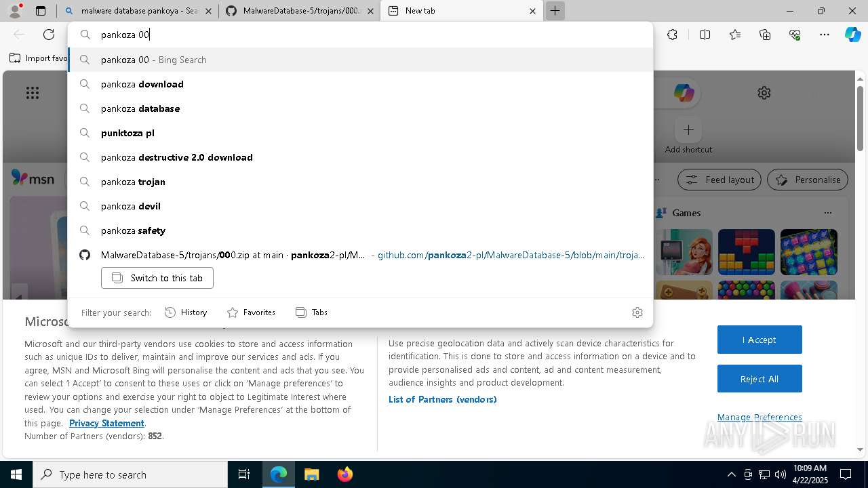
Task: Open the Copilot sidebar icon
Action: tap(852, 35)
